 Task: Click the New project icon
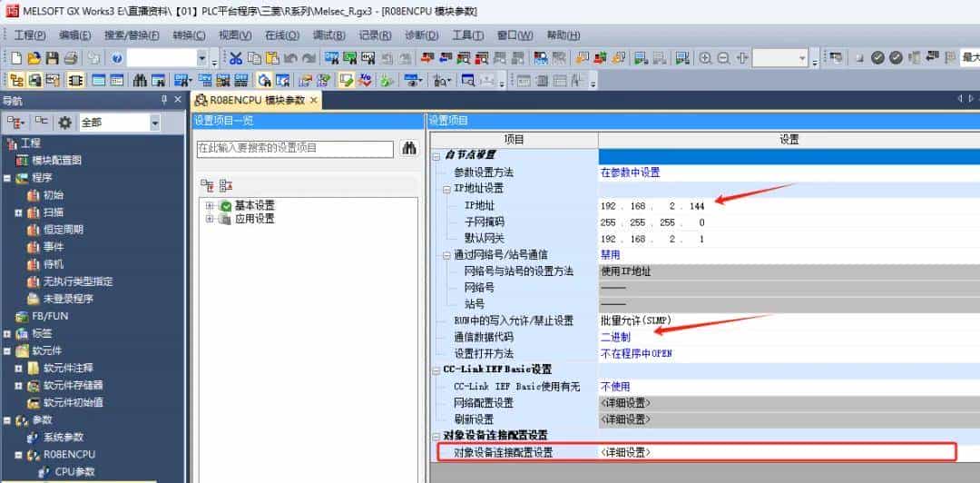coord(16,58)
